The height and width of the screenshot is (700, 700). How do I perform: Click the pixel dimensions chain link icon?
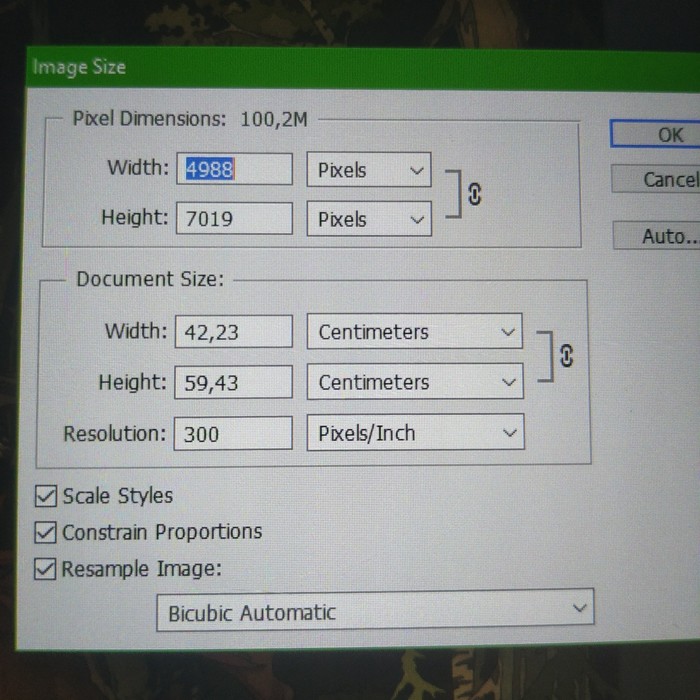click(474, 195)
